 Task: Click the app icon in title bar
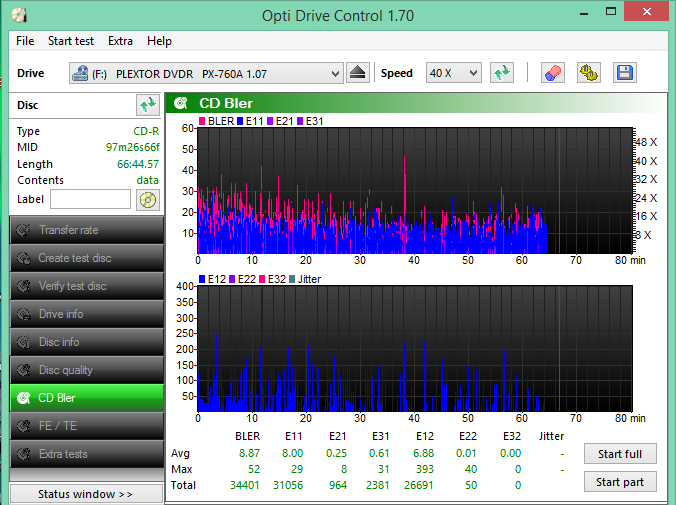click(19, 15)
